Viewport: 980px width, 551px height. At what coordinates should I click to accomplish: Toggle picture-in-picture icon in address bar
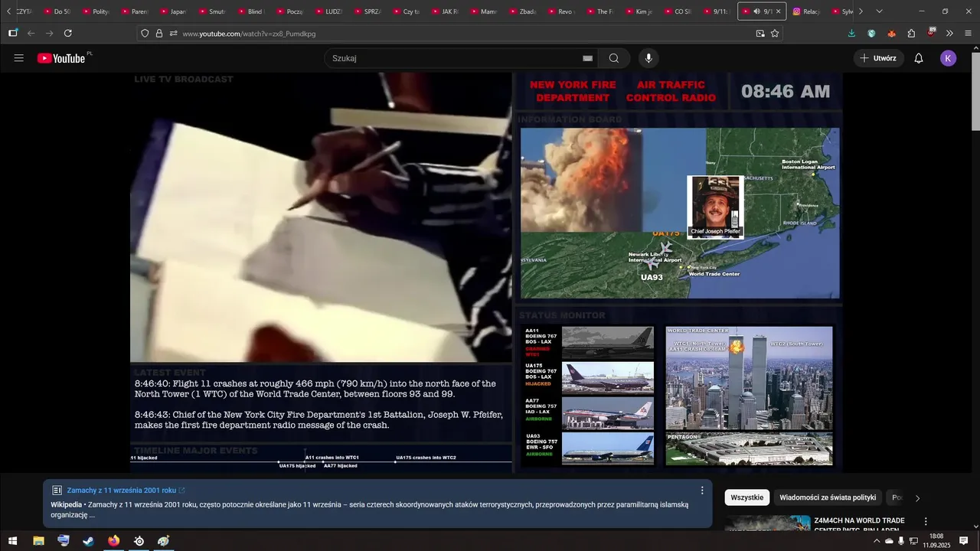coord(760,34)
